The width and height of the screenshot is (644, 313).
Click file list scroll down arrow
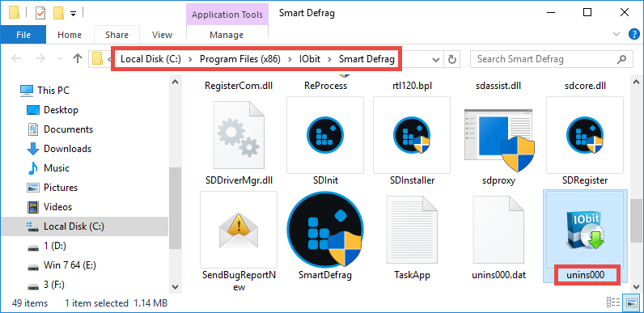(636, 286)
